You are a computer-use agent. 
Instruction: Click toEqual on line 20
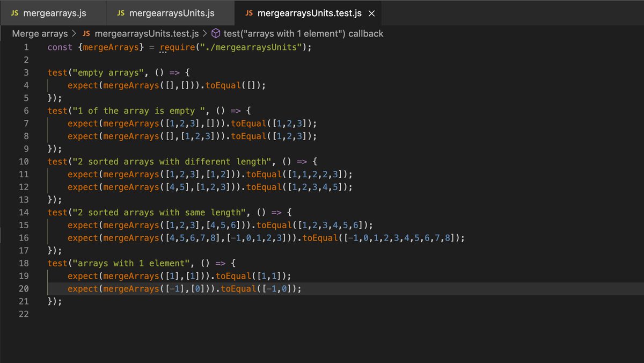[x=238, y=288]
